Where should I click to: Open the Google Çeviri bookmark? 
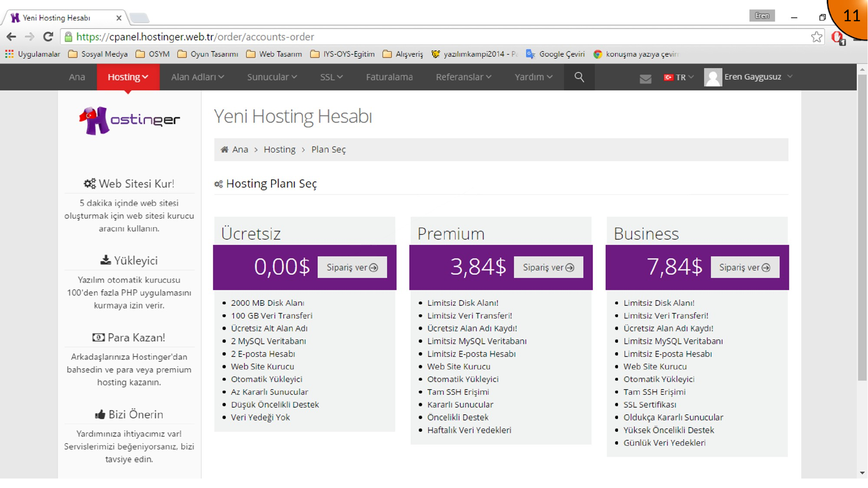coord(555,54)
